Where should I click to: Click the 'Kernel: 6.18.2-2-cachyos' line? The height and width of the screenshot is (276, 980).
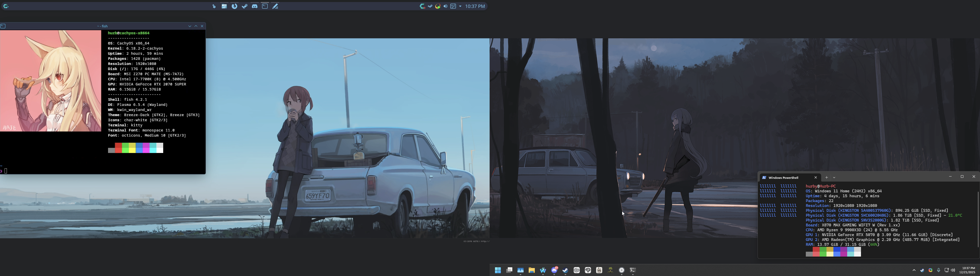click(x=135, y=48)
